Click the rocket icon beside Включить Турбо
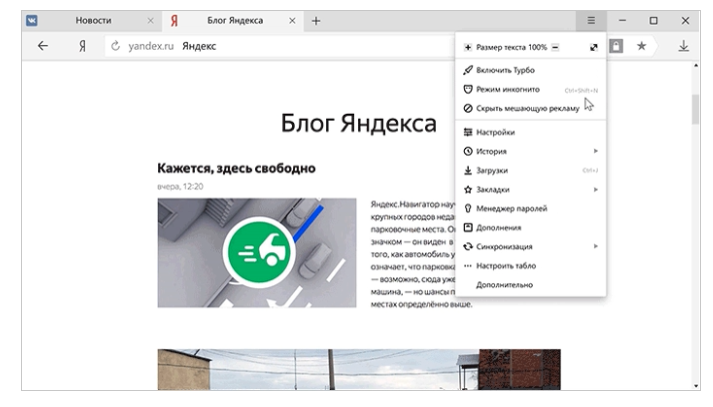The image size is (713, 407). click(x=468, y=70)
